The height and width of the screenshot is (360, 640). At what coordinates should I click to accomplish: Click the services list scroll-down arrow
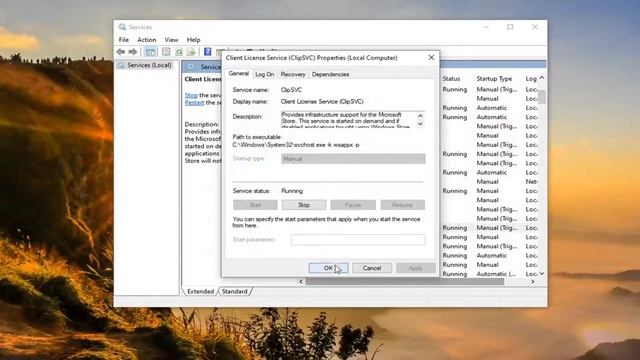542,273
